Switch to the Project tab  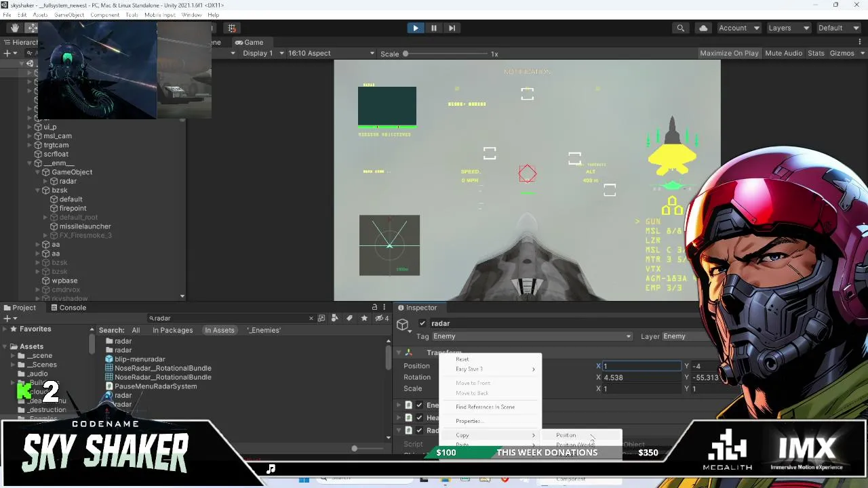[x=19, y=308]
